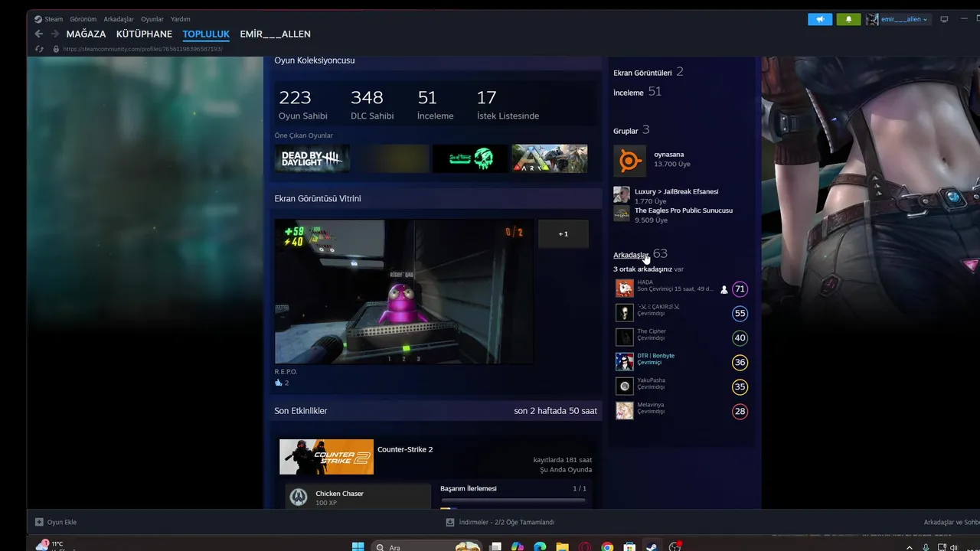Click the ARK game banner
The height and width of the screenshot is (551, 980).
[550, 158]
